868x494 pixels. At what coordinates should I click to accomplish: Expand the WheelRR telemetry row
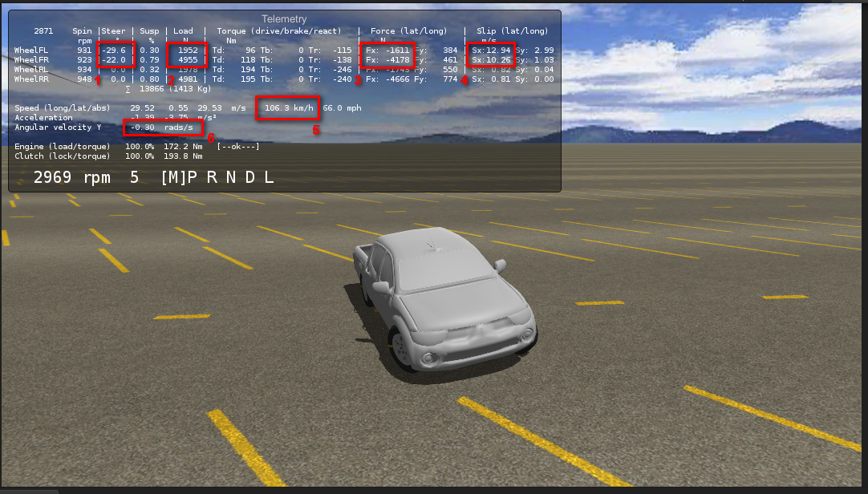pyautogui.click(x=33, y=79)
